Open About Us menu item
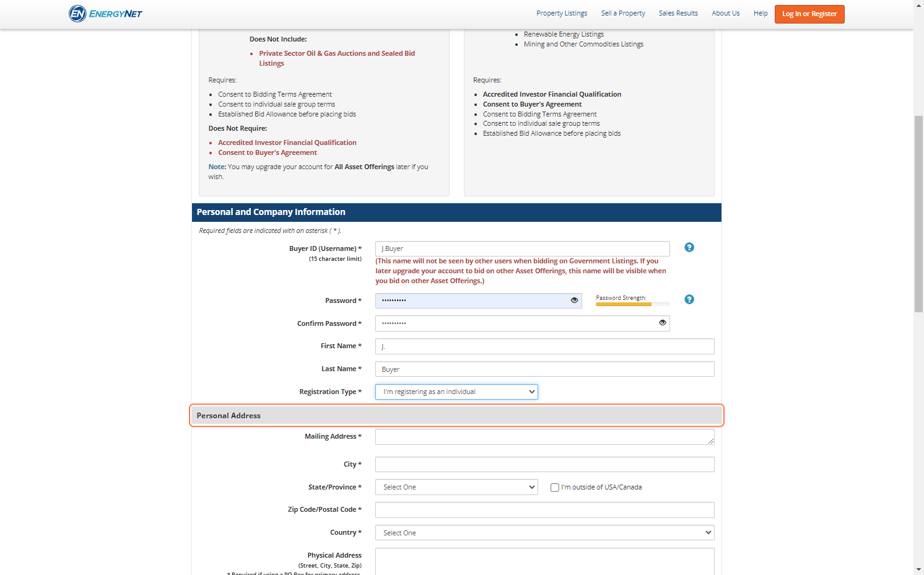Screen dimensions: 924x575 [726, 13]
